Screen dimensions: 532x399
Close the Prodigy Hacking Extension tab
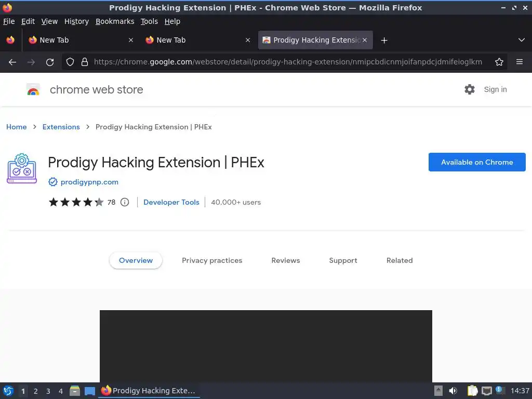[x=365, y=40]
